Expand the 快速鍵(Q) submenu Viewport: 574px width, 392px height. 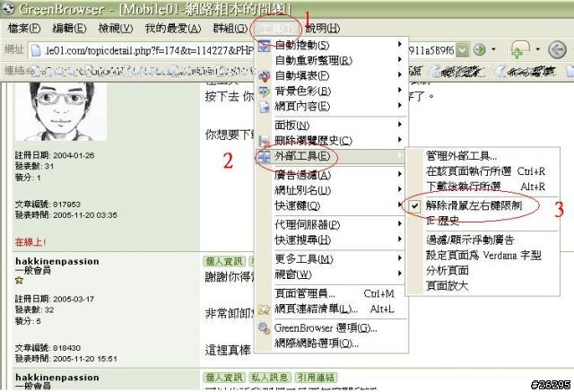tap(331, 205)
